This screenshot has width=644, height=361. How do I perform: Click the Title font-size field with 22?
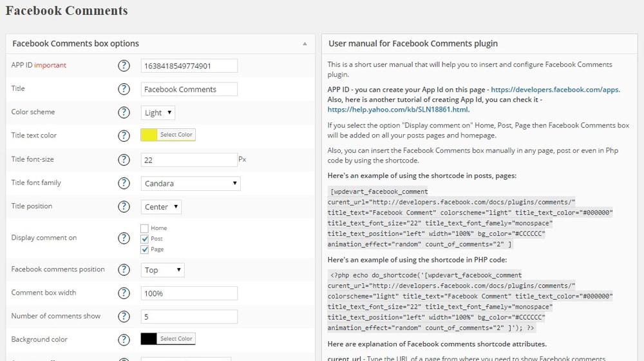(x=189, y=160)
